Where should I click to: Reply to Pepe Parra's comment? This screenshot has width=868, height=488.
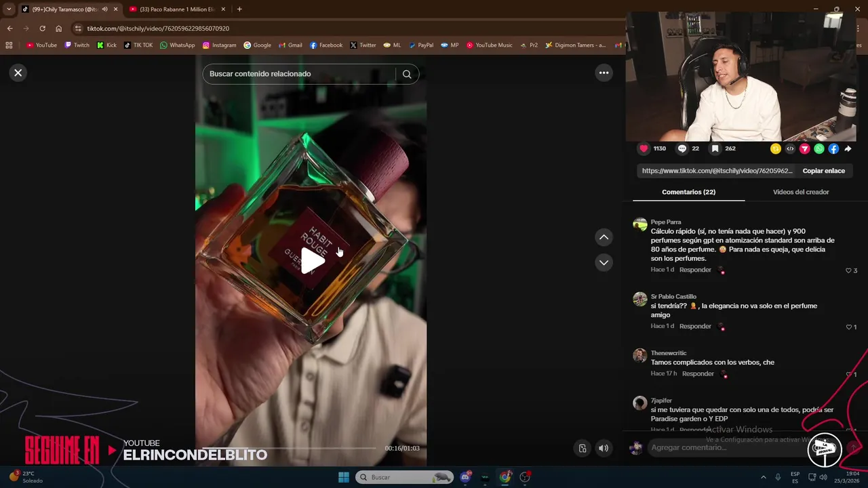point(695,270)
